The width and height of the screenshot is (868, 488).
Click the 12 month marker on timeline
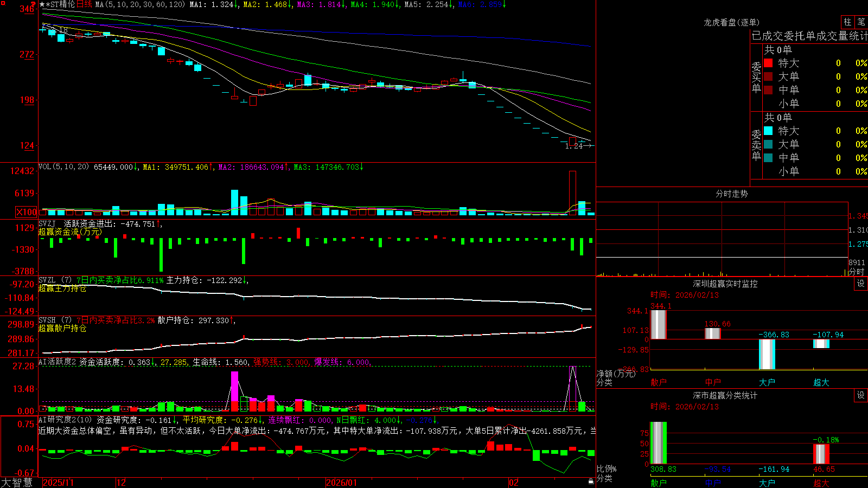click(x=122, y=483)
